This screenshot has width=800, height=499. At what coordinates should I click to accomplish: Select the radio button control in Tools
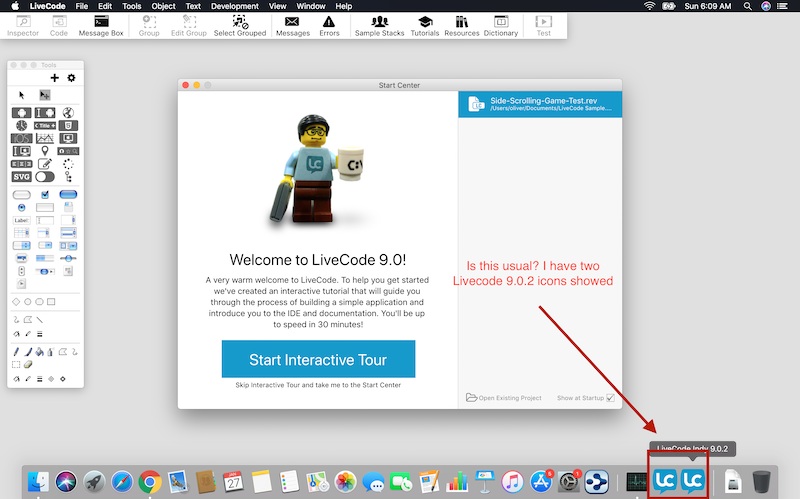21,207
